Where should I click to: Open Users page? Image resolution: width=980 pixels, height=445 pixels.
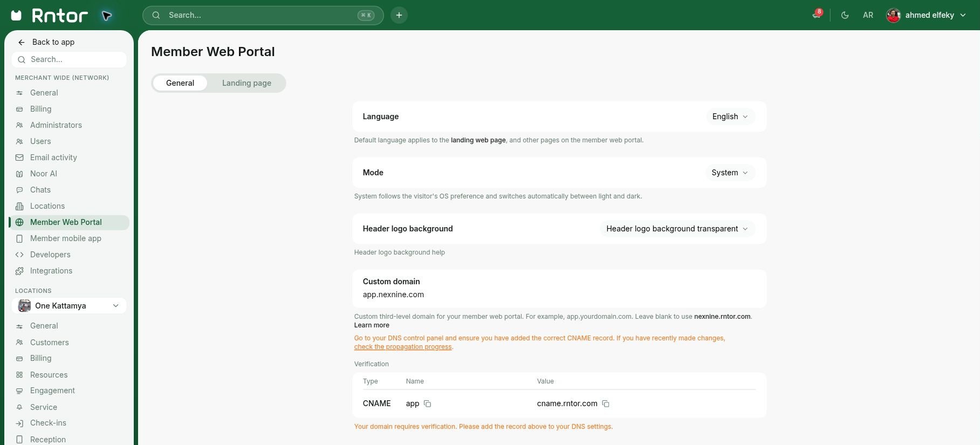[69, 141]
